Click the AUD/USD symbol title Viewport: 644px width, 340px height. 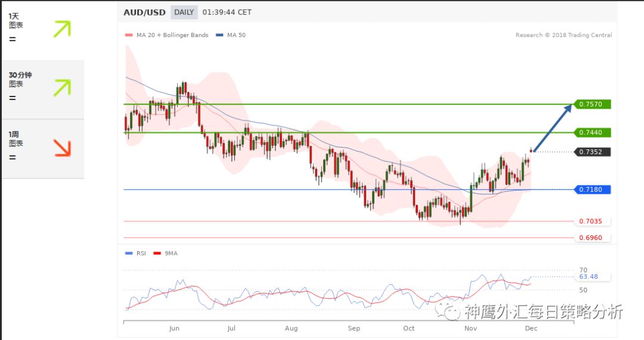click(x=145, y=12)
